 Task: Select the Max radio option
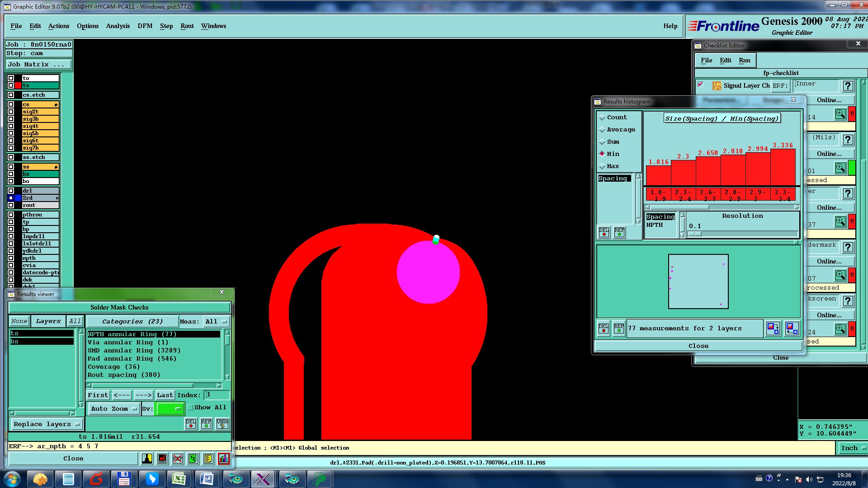[602, 166]
